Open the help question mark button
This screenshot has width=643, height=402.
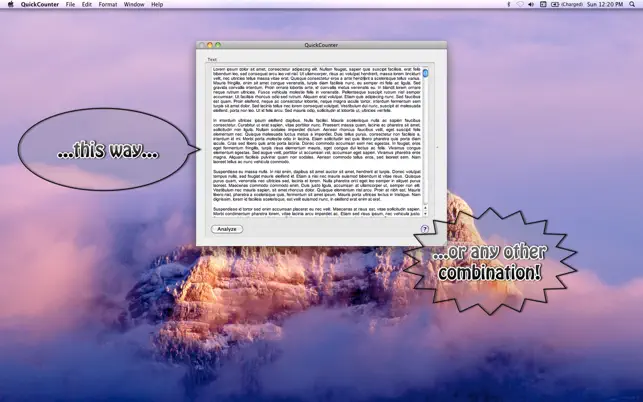pos(425,229)
